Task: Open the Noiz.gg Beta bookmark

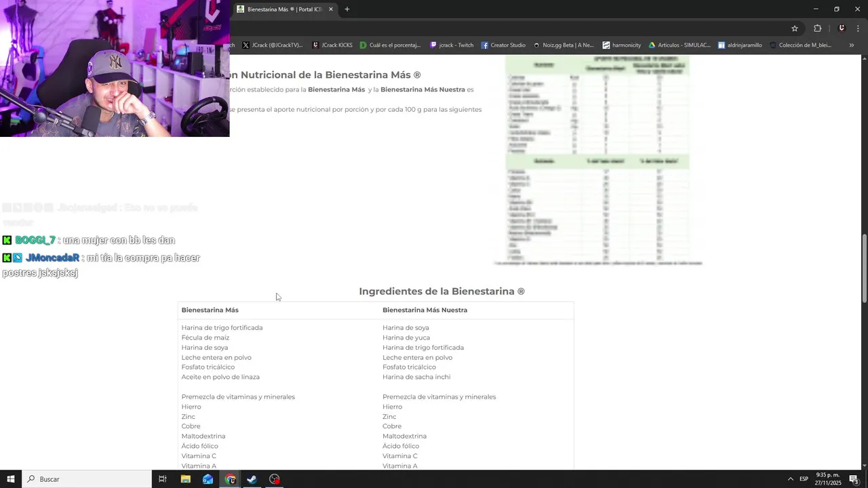Action: click(564, 45)
